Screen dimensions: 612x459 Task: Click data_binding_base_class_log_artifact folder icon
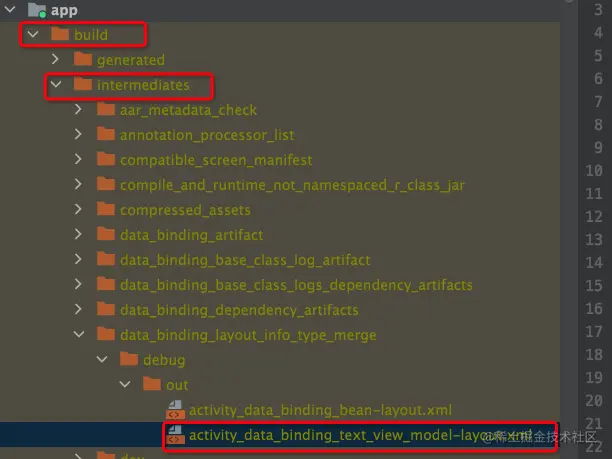(106, 258)
